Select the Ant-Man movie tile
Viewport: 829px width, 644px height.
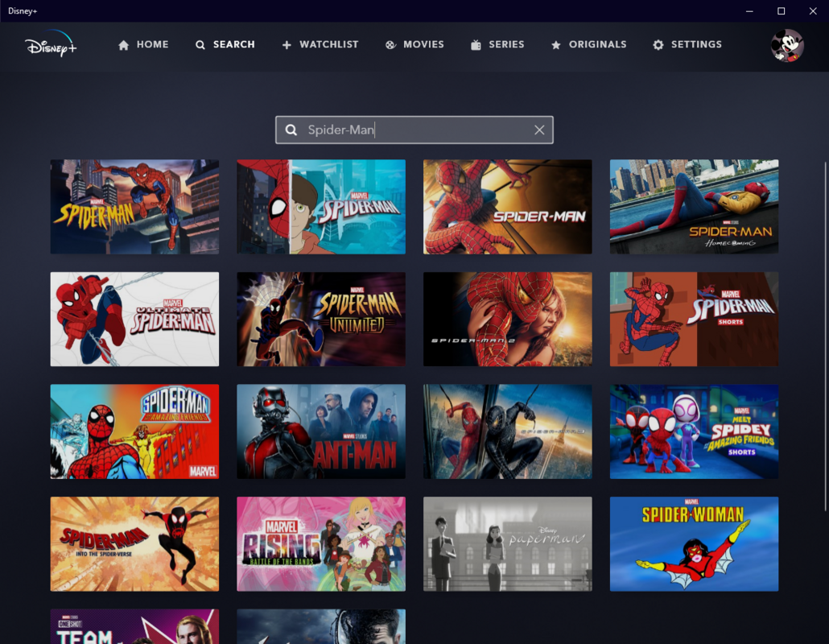click(x=320, y=431)
